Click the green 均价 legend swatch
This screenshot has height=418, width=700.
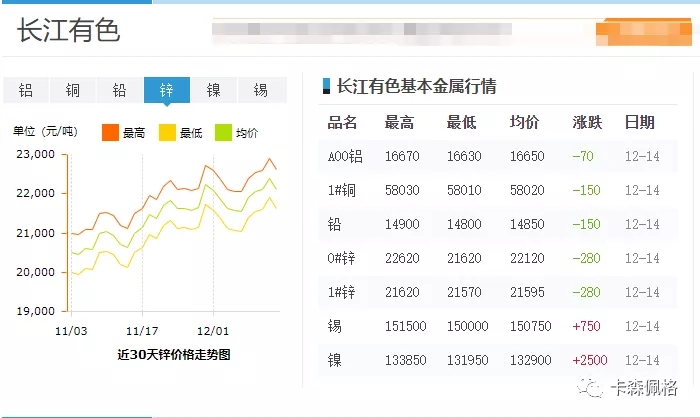tap(223, 133)
